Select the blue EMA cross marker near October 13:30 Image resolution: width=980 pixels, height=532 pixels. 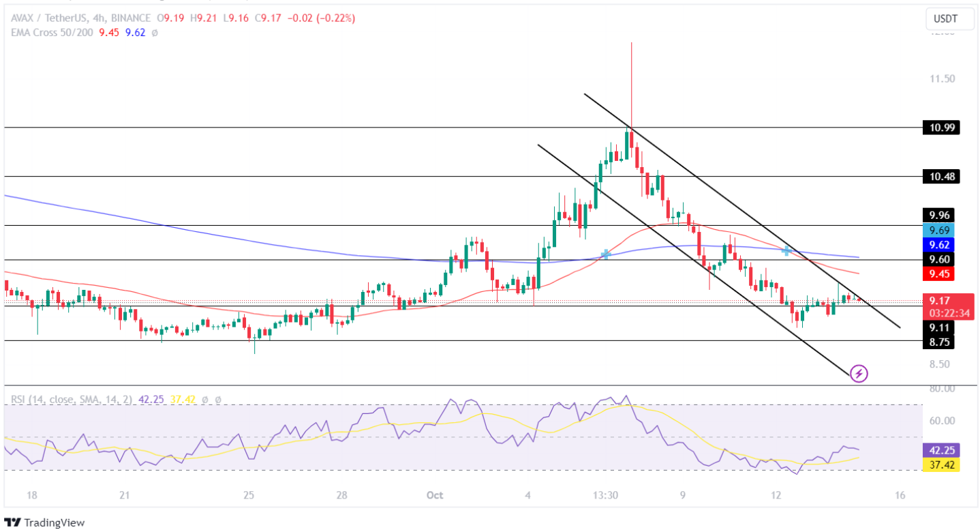605,253
